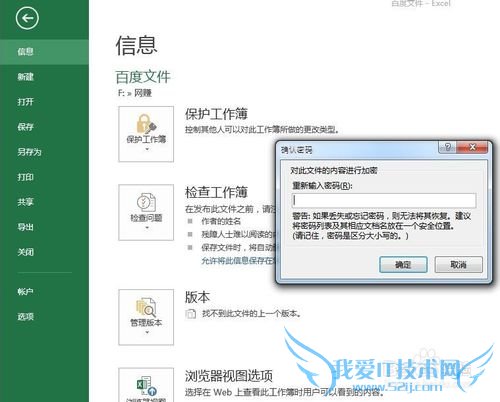This screenshot has height=402, width=500.
Task: Click the 保护工作簿 section heading
Action: click(x=216, y=114)
